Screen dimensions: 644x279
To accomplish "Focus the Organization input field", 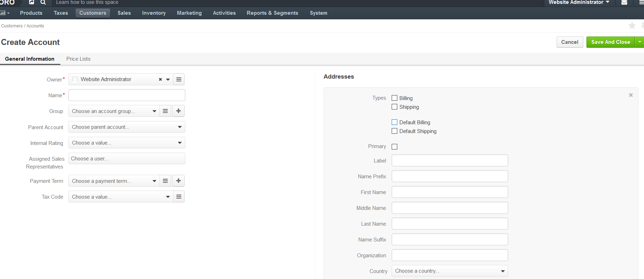I will coord(450,255).
